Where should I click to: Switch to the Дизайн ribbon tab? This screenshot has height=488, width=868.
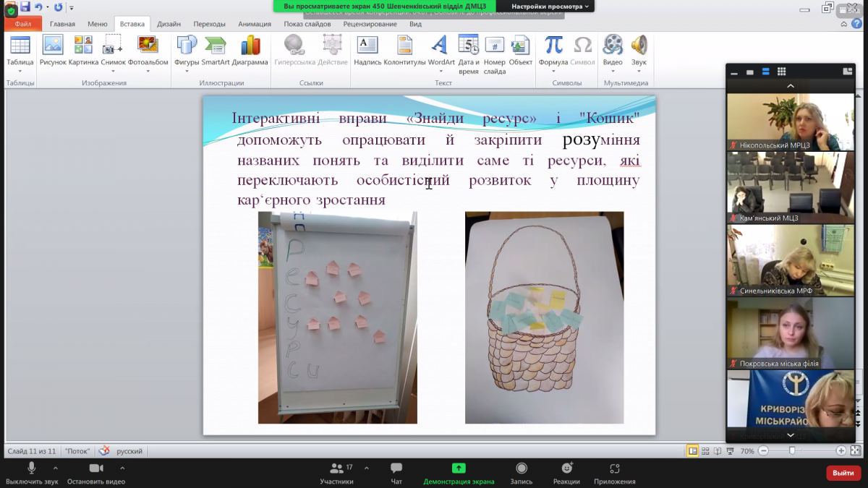click(169, 24)
